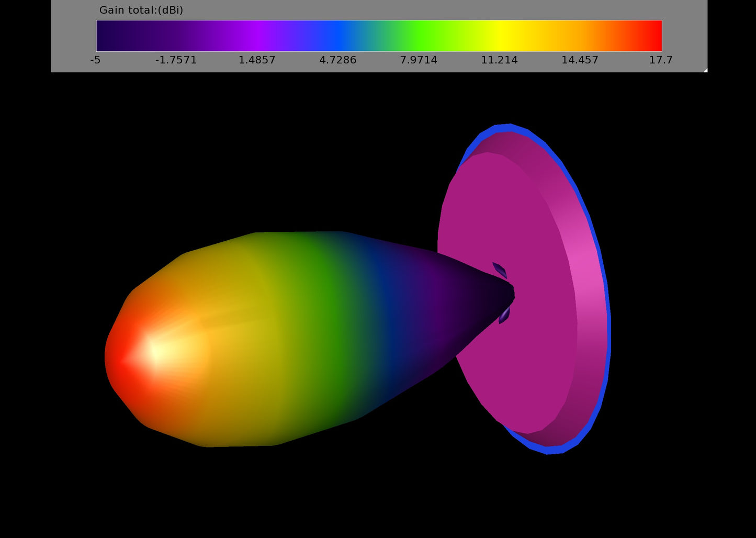This screenshot has height=538, width=756.
Task: Click the 11.214 label on the legend
Action: coord(500,60)
